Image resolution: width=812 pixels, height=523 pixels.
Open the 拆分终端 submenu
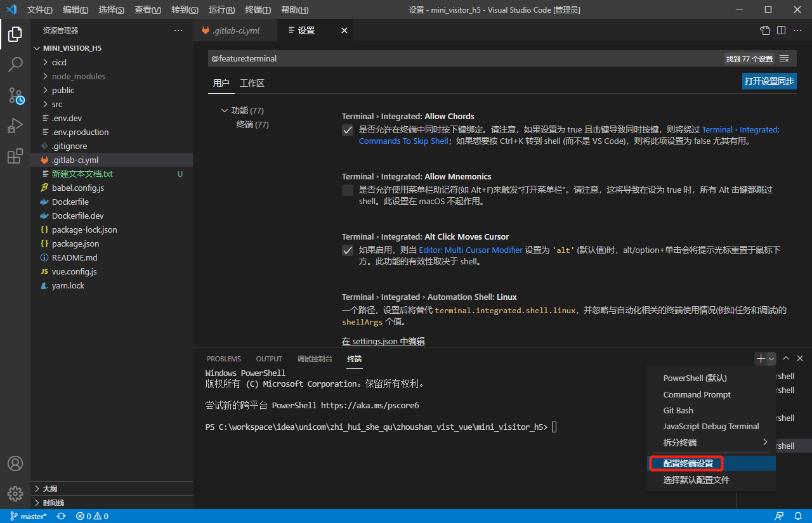711,442
